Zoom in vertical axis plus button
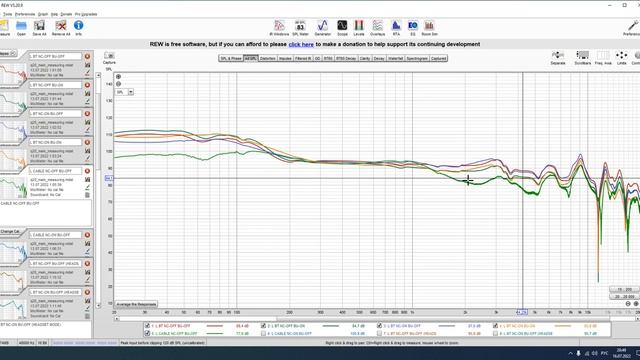640x360 pixels. tap(118, 77)
